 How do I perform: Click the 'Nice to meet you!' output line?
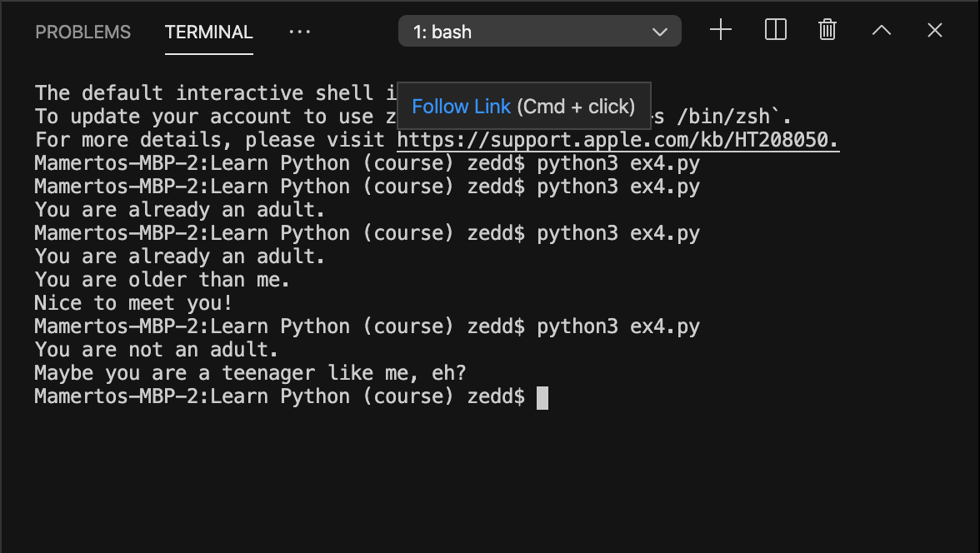(132, 304)
